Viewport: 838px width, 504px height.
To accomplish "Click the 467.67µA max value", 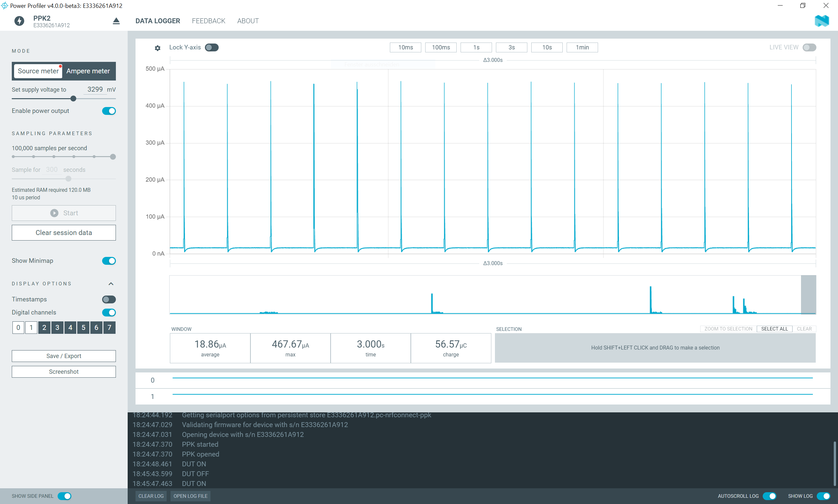I will [290, 344].
